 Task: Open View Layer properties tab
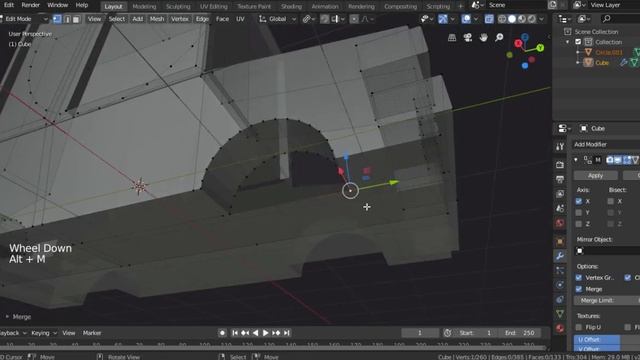point(560,194)
